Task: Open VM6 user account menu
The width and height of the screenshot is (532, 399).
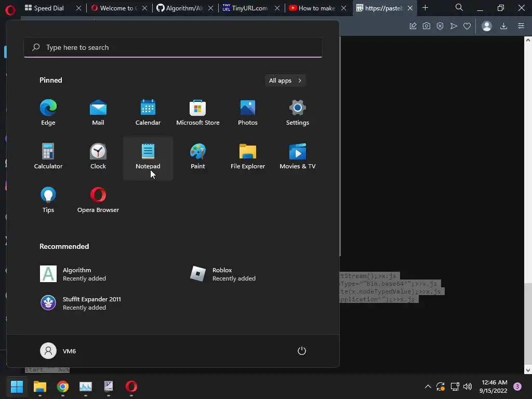Action: tap(58, 351)
